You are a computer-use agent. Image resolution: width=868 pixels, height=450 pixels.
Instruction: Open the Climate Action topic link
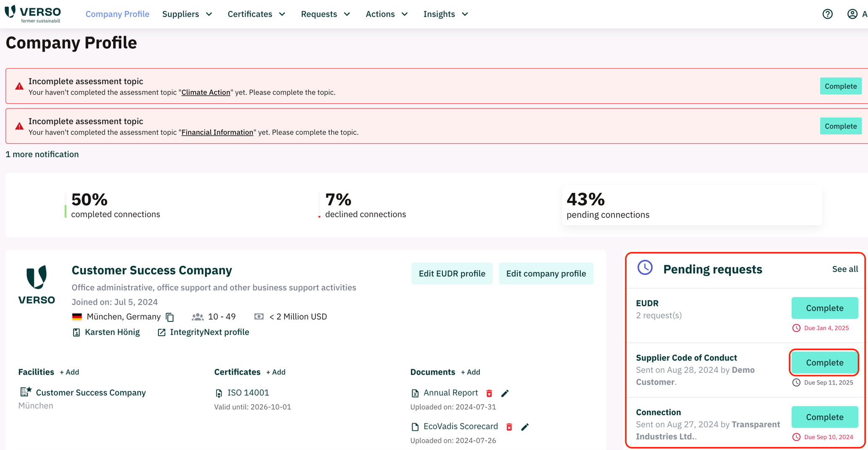click(x=206, y=92)
